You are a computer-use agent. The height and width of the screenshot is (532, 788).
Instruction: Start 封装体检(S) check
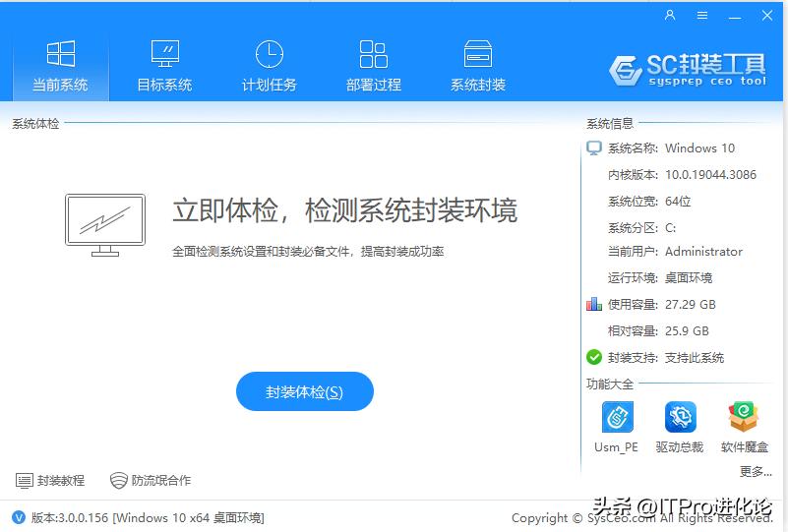coord(305,391)
